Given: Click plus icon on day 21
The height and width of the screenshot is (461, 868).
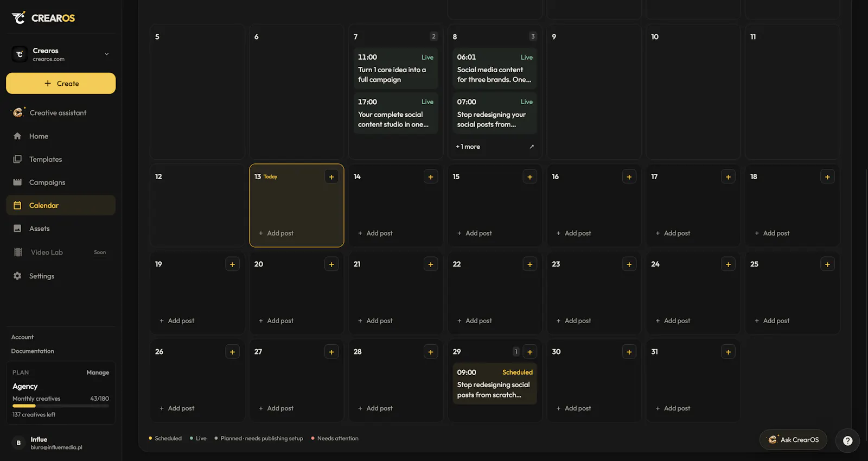Looking at the screenshot, I should click(x=431, y=264).
